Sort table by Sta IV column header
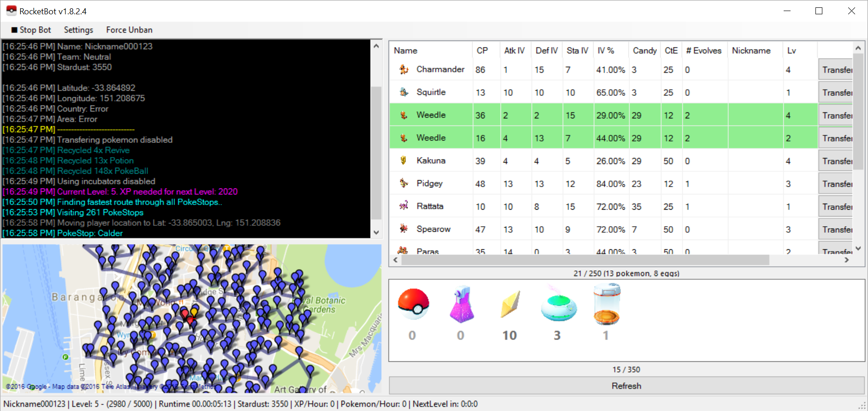 578,51
